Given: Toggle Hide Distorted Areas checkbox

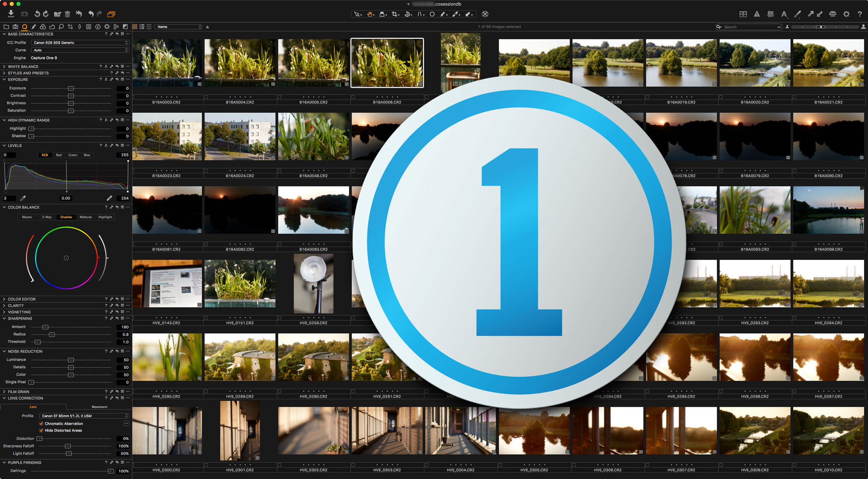Looking at the screenshot, I should 41,430.
